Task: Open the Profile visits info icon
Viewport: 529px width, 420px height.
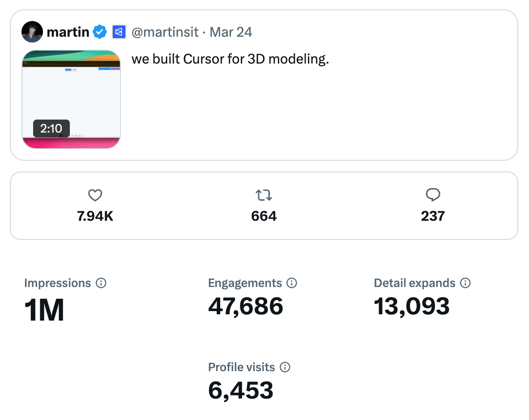Action: point(285,367)
